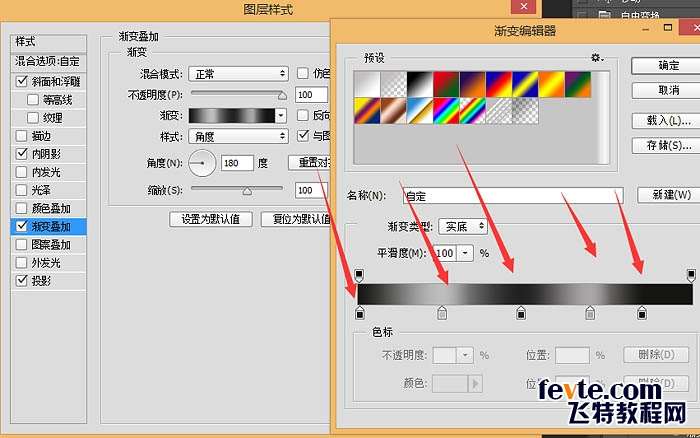The width and height of the screenshot is (700, 438).
Task: Pick the rainbow spectrum gradient preset
Action: 446,110
